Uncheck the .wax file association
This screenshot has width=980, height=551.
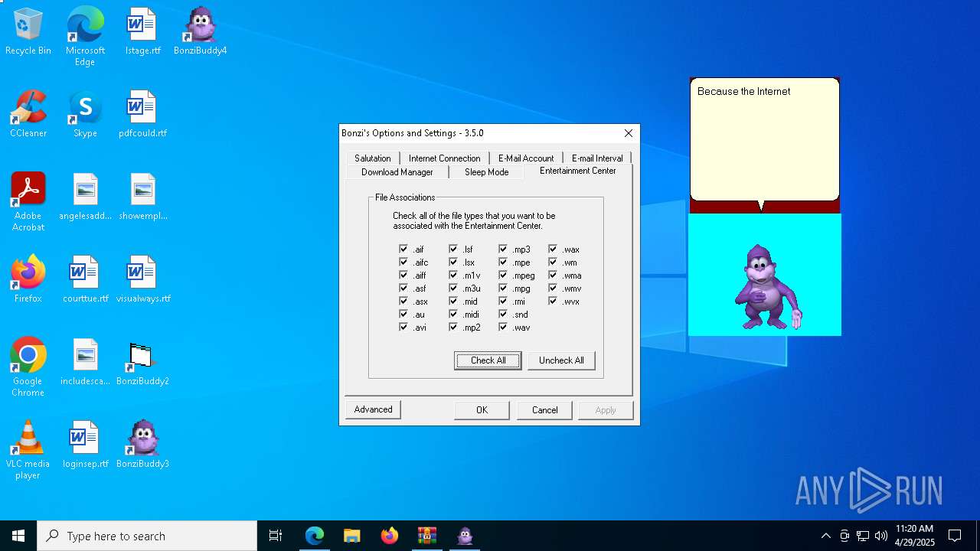click(x=553, y=249)
